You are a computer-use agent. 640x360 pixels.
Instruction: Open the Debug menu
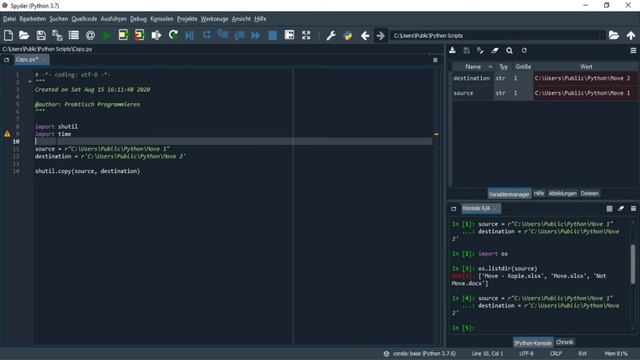click(x=138, y=19)
